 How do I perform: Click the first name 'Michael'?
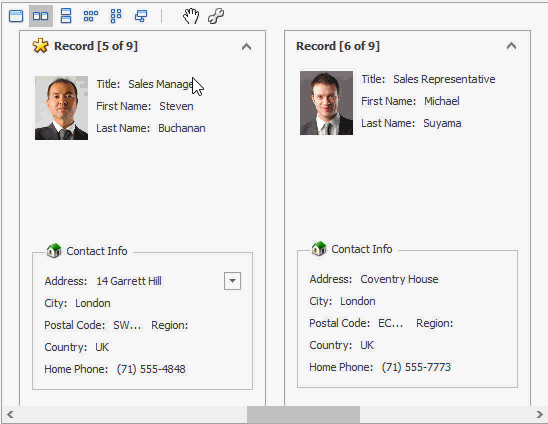tap(442, 101)
